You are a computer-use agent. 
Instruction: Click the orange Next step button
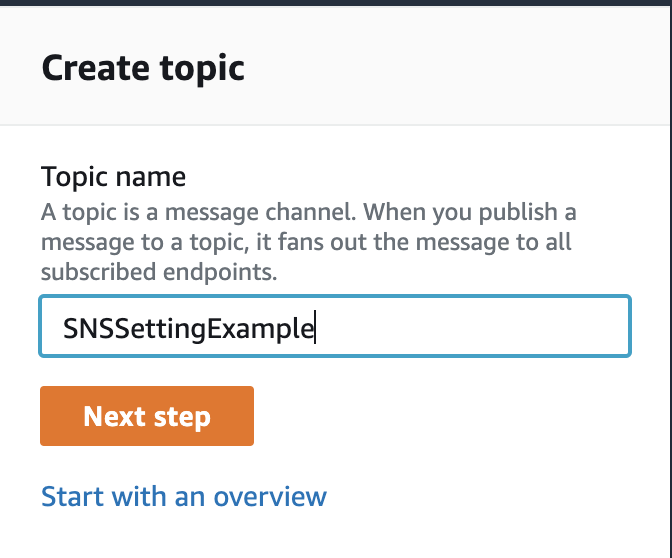click(x=147, y=416)
